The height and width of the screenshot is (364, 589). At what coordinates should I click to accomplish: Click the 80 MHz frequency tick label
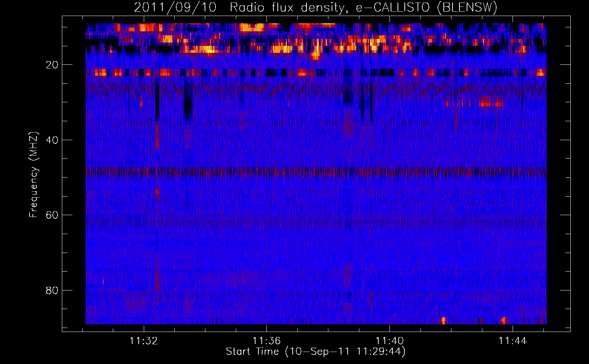[x=52, y=290]
